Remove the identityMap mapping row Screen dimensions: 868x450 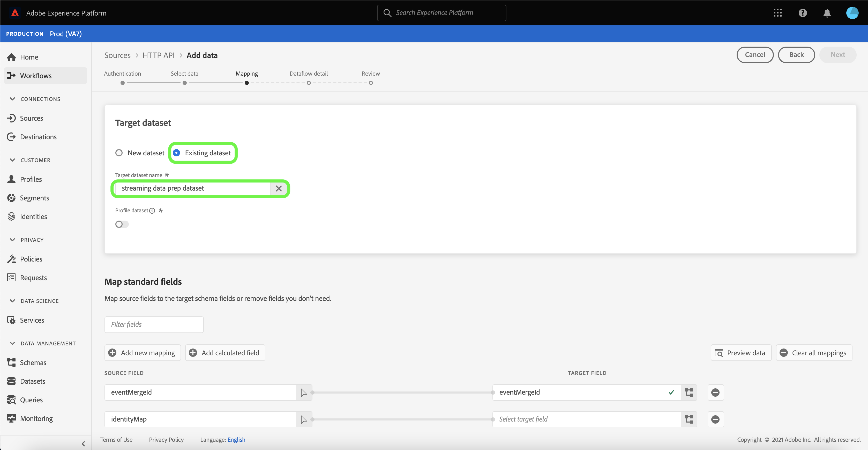coord(715,419)
